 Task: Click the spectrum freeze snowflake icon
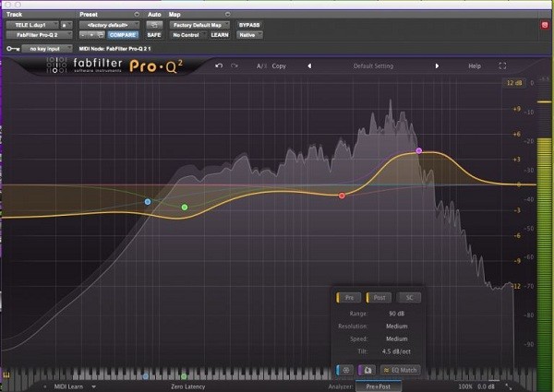343,369
